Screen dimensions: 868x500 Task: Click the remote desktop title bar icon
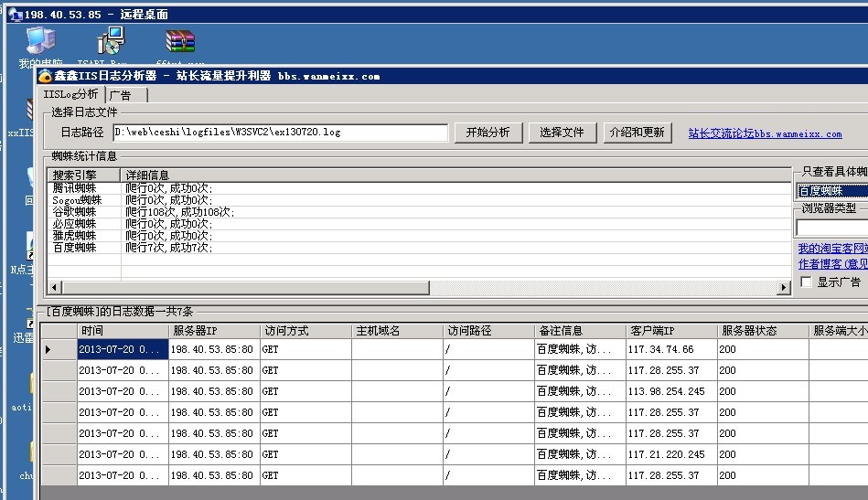tap(16, 15)
